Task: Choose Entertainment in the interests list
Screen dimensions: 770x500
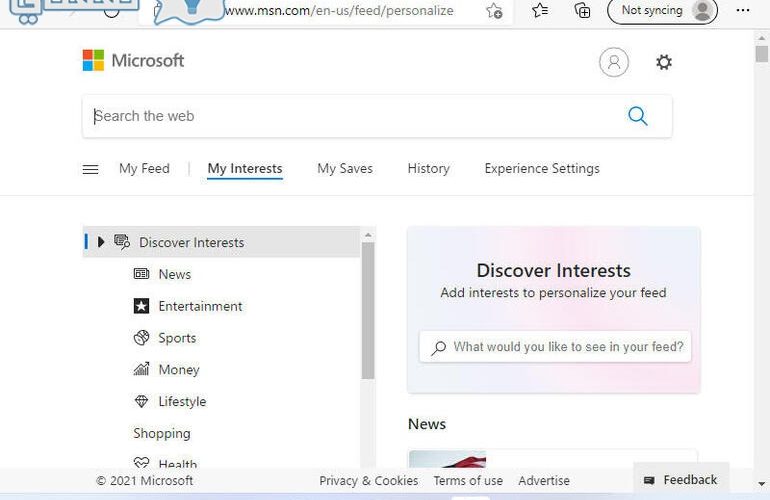Action: pos(200,306)
